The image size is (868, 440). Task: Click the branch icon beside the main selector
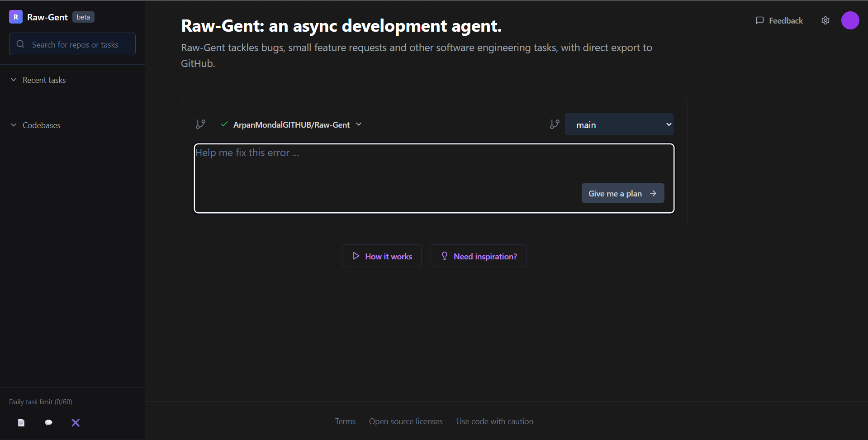555,124
